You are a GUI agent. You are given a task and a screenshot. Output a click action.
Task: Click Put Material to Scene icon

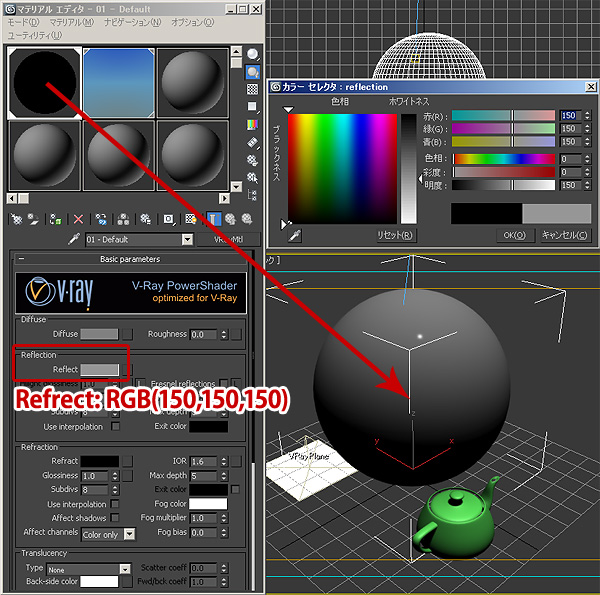[x=34, y=219]
